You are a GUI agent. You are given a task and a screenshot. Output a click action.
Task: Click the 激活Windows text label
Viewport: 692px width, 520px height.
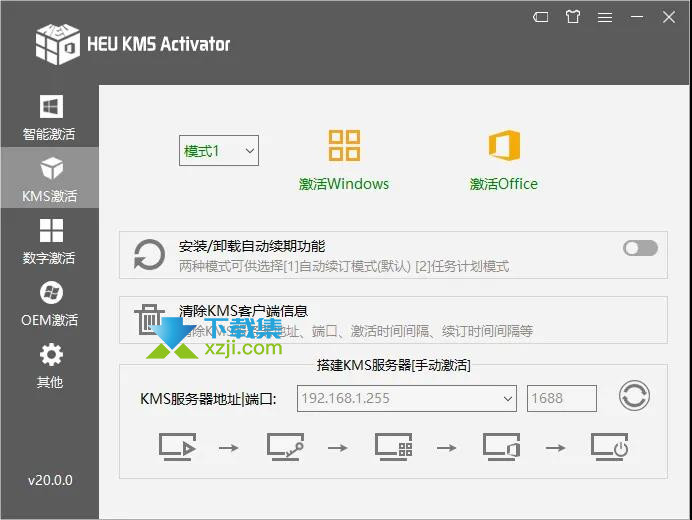point(344,184)
